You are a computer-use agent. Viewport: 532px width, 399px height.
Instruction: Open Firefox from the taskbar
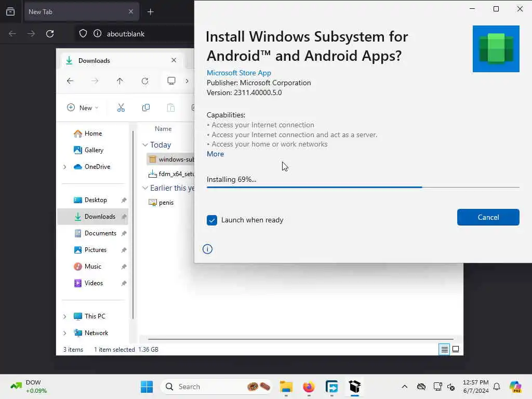[x=309, y=387]
